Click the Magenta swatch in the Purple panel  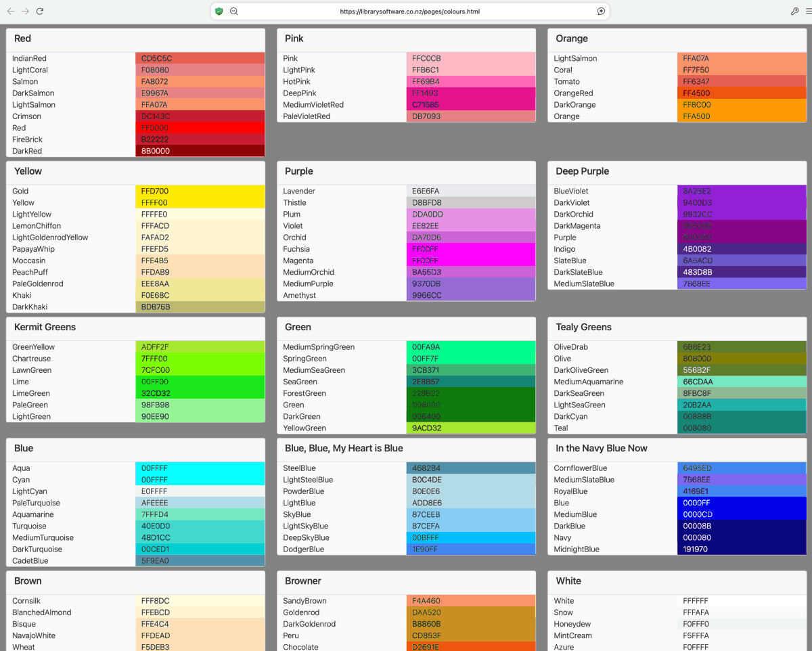click(471, 261)
